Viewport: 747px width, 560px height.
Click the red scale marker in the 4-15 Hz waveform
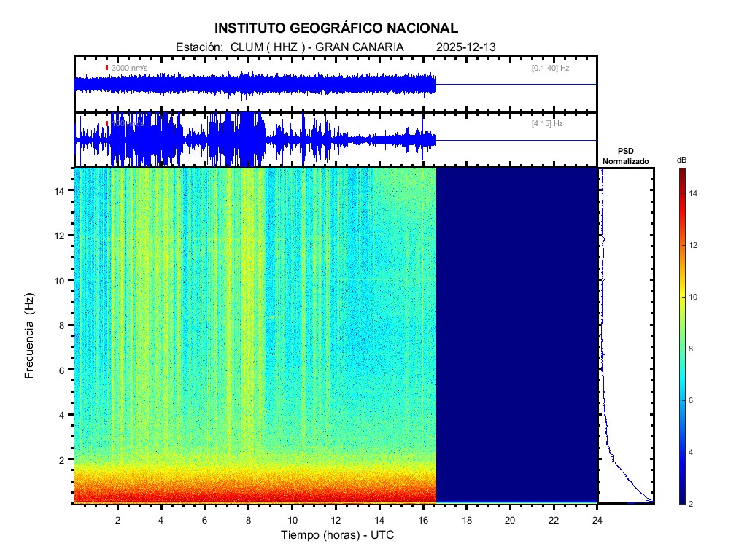[x=107, y=123]
